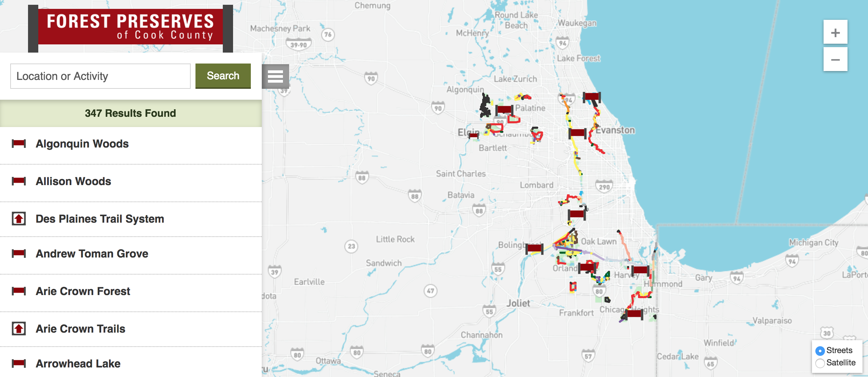Click picnic grove icon beside Algonquin Woods
This screenshot has height=377, width=868.
[x=19, y=144]
